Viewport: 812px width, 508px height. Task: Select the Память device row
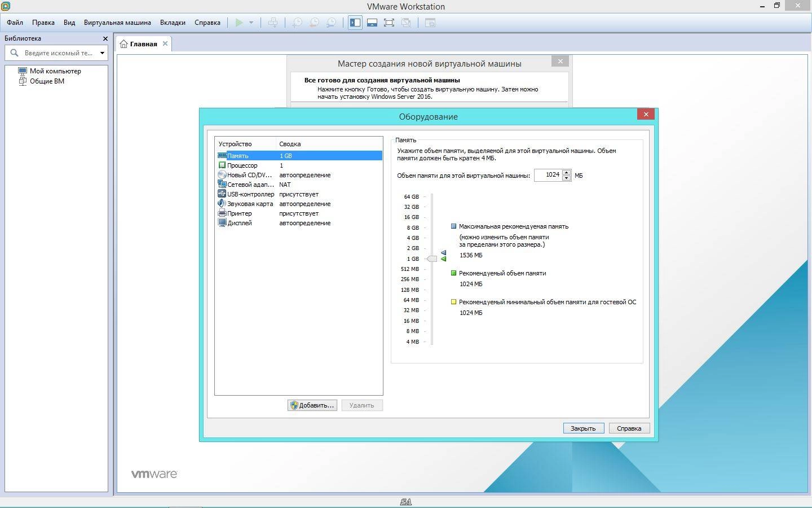299,156
